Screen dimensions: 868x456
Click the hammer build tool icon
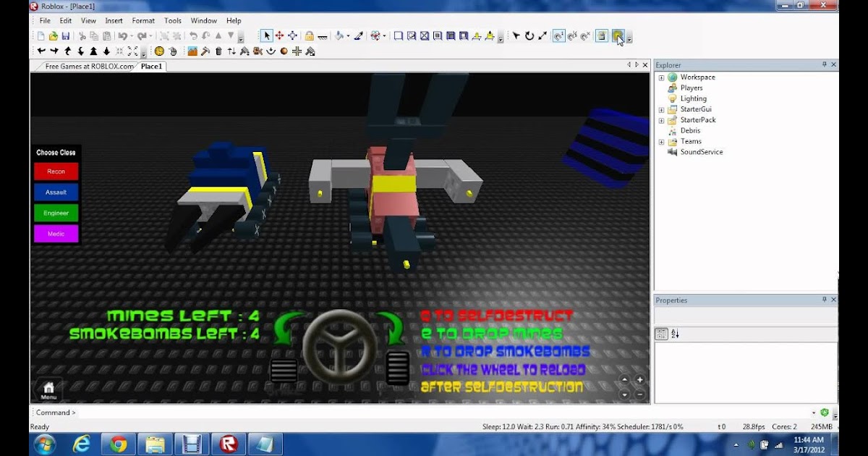pos(205,51)
